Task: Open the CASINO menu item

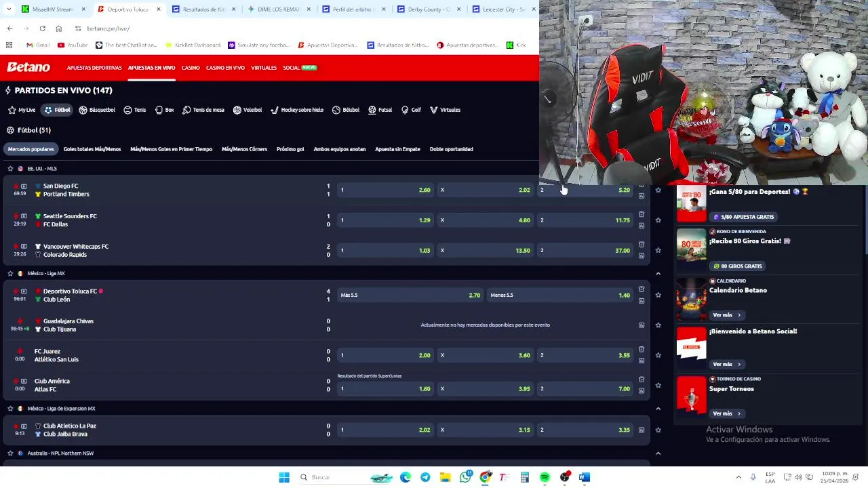Action: (x=191, y=68)
